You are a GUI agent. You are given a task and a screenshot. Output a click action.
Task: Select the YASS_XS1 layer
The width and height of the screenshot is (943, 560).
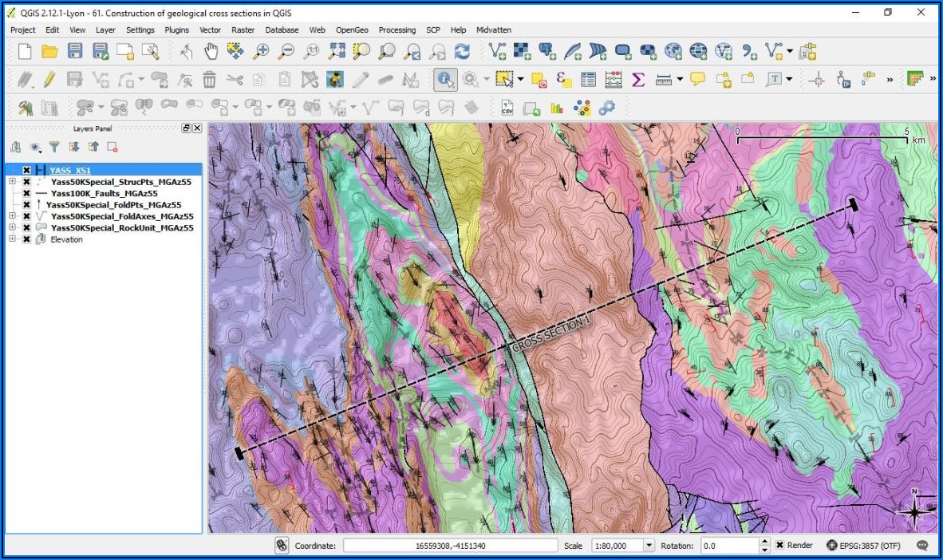pyautogui.click(x=70, y=170)
